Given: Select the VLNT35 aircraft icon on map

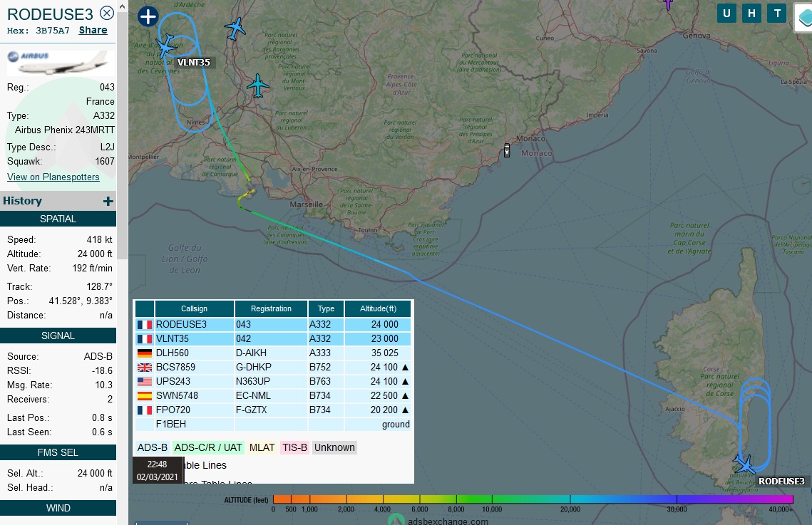Looking at the screenshot, I should coord(167,46).
